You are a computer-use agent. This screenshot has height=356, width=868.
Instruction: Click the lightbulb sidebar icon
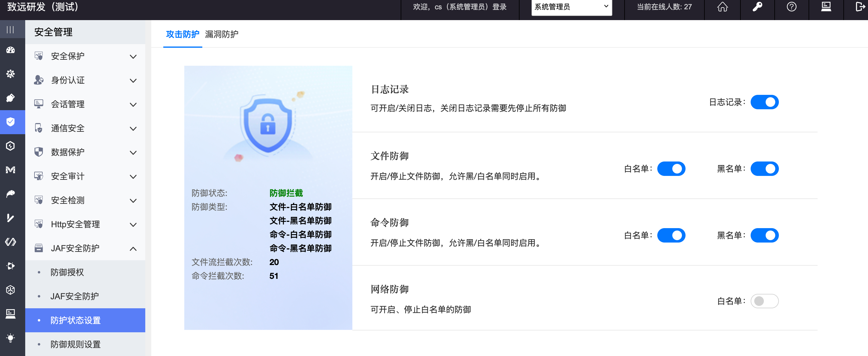click(x=11, y=338)
